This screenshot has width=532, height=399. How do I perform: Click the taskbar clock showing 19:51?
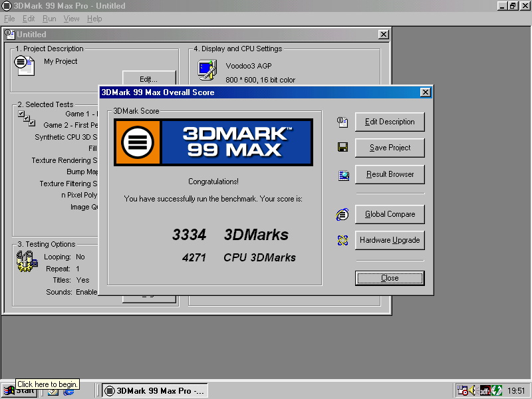tap(516, 391)
